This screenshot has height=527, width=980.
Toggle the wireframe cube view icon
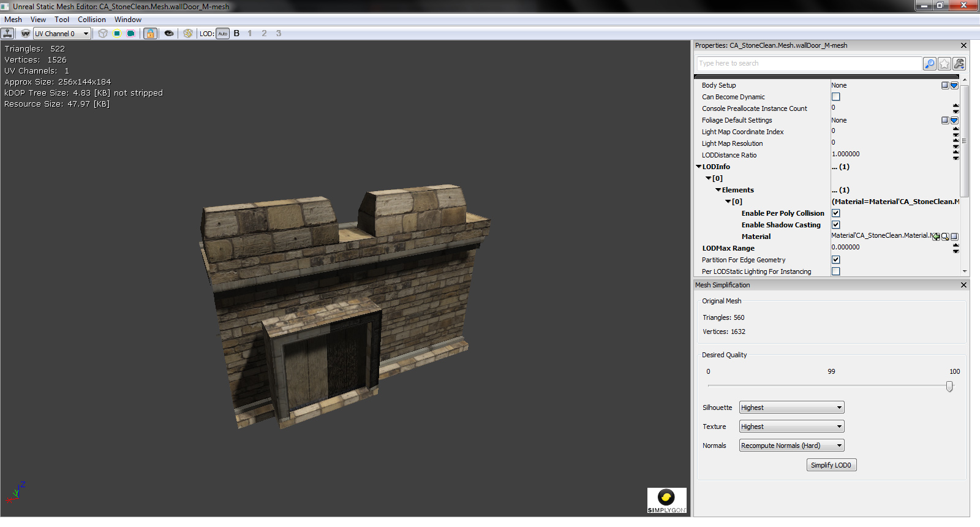coord(103,34)
